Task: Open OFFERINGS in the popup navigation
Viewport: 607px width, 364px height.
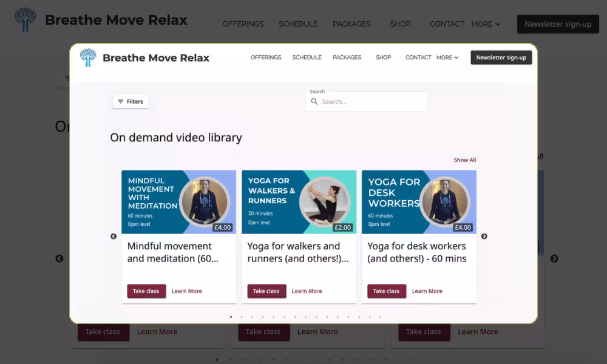Action: click(266, 57)
